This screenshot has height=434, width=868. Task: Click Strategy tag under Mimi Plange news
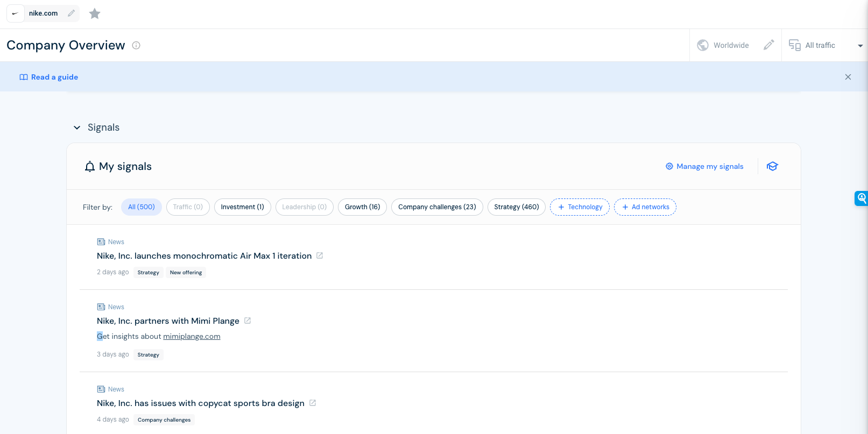[x=149, y=355]
